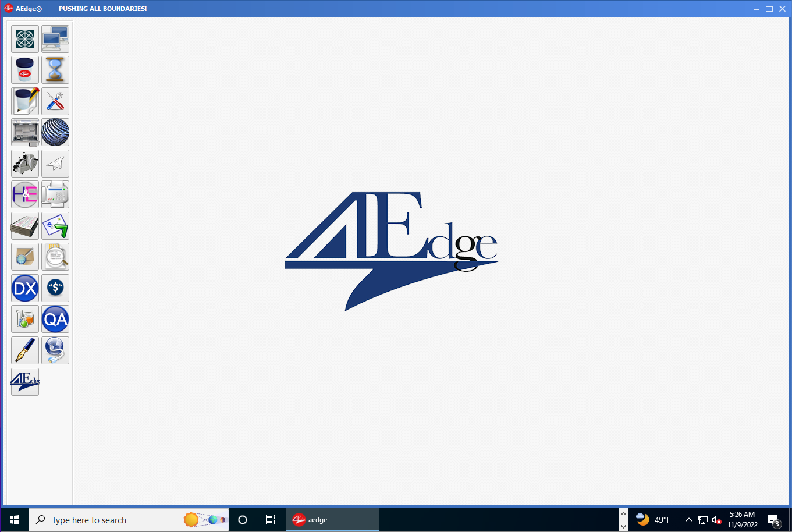Open the microtome instrument icon

pos(25,164)
